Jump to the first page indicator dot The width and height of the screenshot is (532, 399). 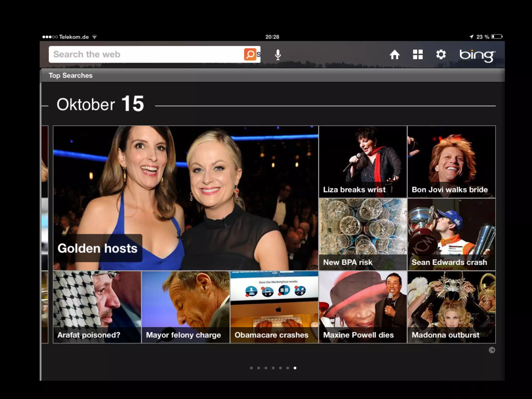tap(251, 368)
